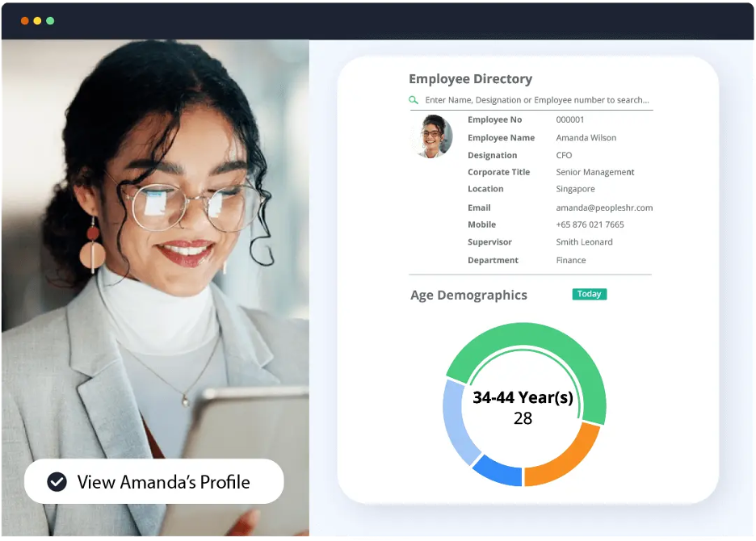
Task: Click the green search magnifier icon
Action: (414, 100)
